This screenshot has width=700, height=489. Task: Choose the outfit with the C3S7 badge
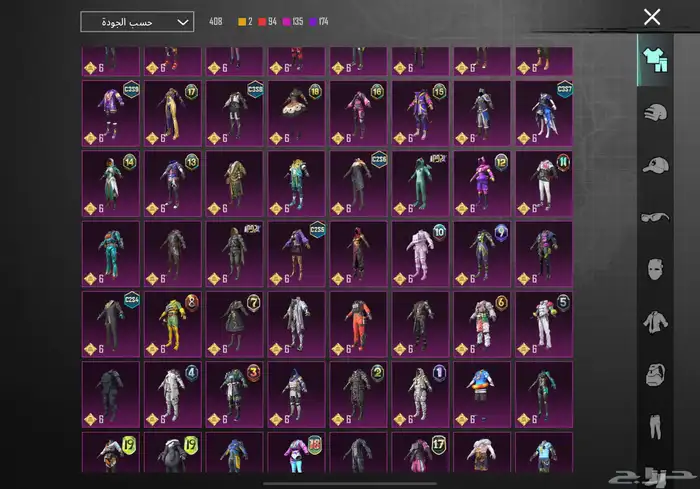pyautogui.click(x=543, y=113)
